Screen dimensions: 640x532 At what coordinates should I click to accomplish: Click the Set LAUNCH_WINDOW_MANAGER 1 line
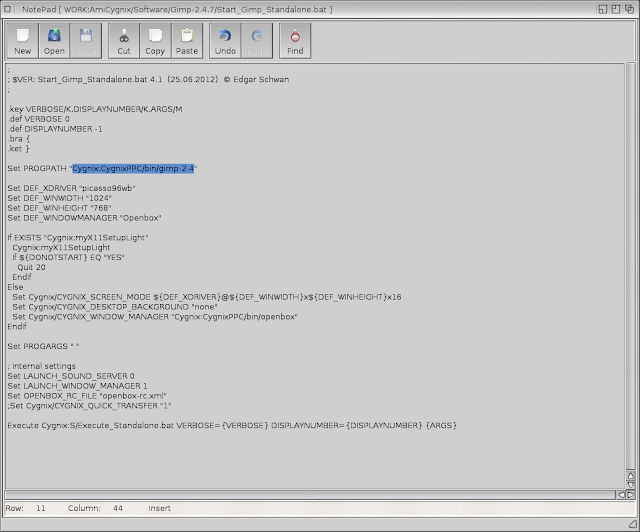tap(78, 386)
